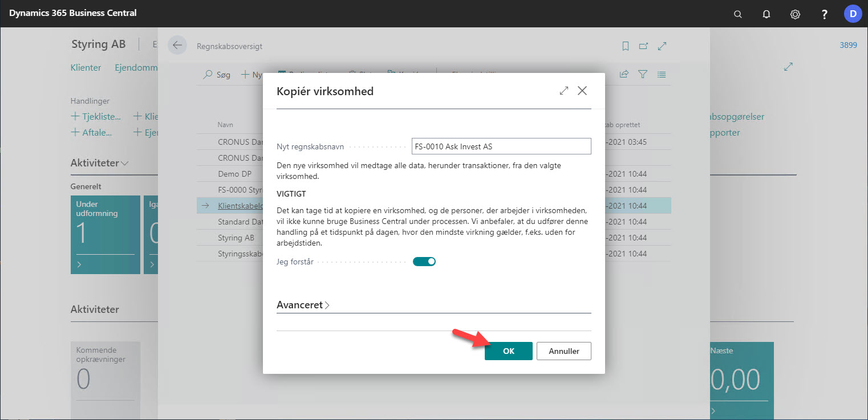Image resolution: width=868 pixels, height=420 pixels.
Task: Click Ny in Regnskabsoversigt toolbar
Action: pyautogui.click(x=252, y=75)
